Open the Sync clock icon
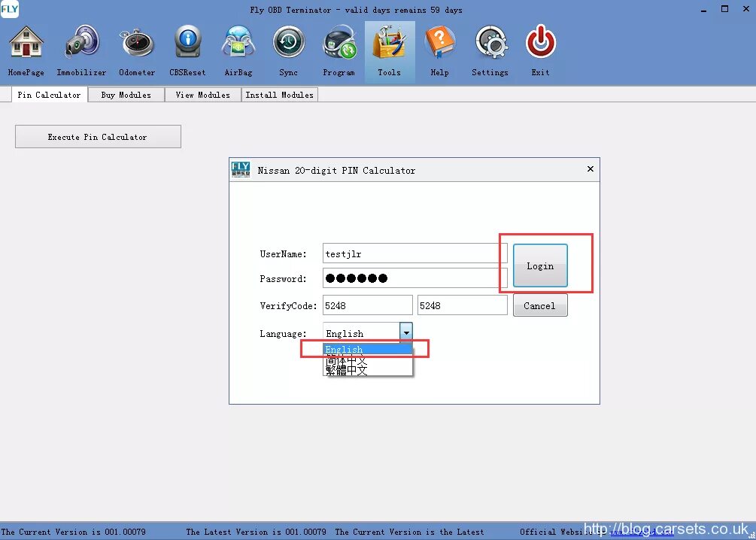Screen dimensions: 756x540 pyautogui.click(x=288, y=42)
